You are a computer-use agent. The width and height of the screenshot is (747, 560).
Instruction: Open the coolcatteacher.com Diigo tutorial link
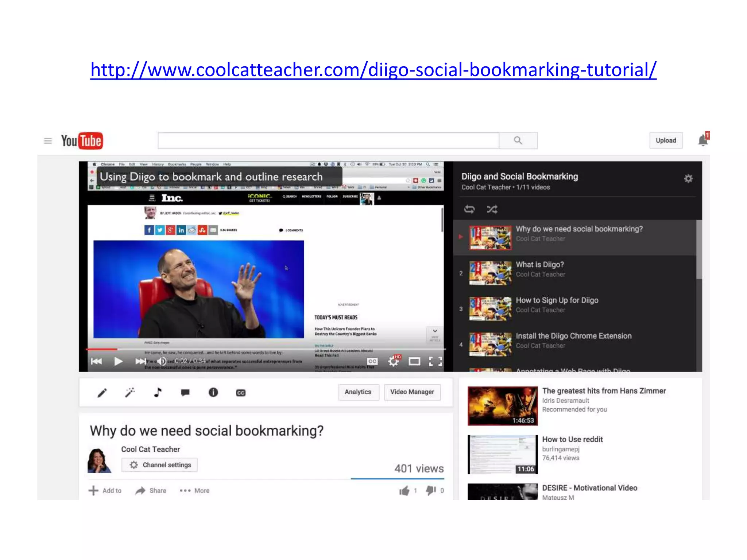pyautogui.click(x=373, y=70)
